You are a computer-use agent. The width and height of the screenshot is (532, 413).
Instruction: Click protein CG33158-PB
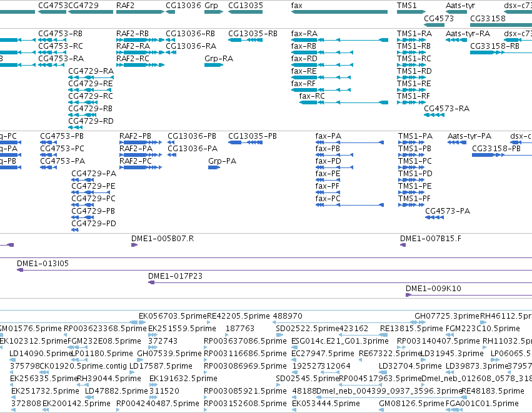496,149
